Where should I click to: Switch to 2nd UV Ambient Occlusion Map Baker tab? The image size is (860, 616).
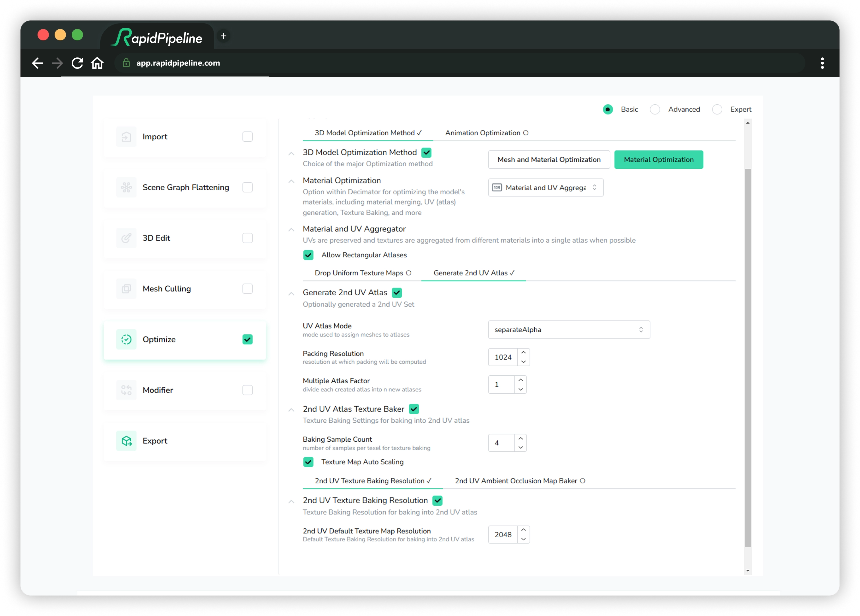tap(520, 481)
